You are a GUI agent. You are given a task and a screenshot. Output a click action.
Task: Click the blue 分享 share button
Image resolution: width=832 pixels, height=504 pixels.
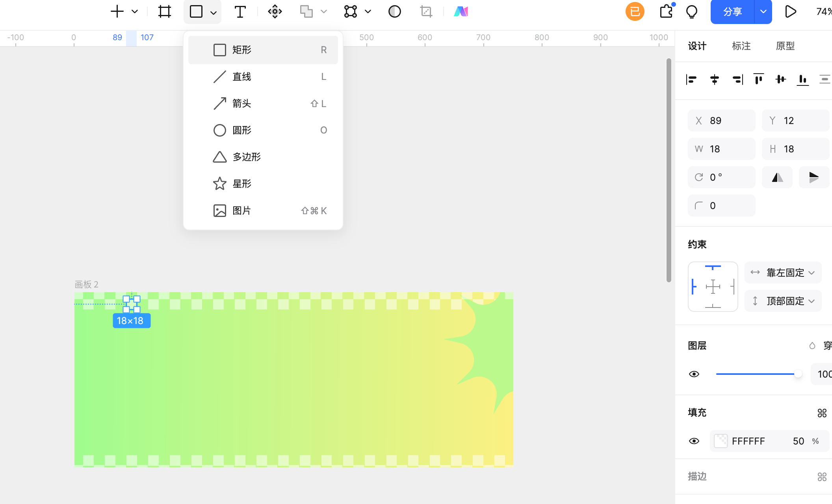pos(733,12)
